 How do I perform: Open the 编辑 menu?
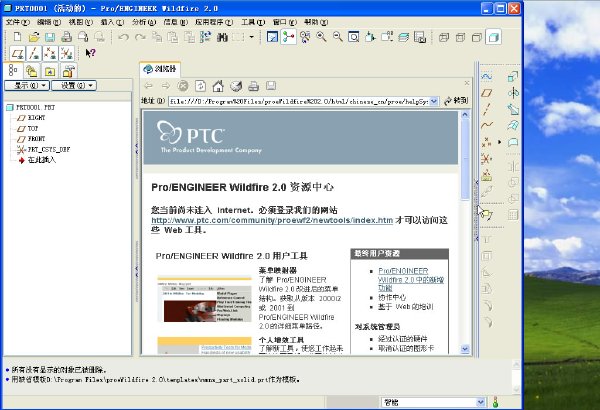point(49,22)
